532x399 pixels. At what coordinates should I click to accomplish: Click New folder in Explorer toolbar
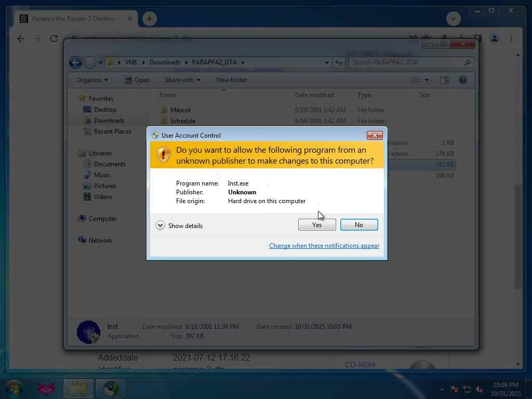click(232, 80)
